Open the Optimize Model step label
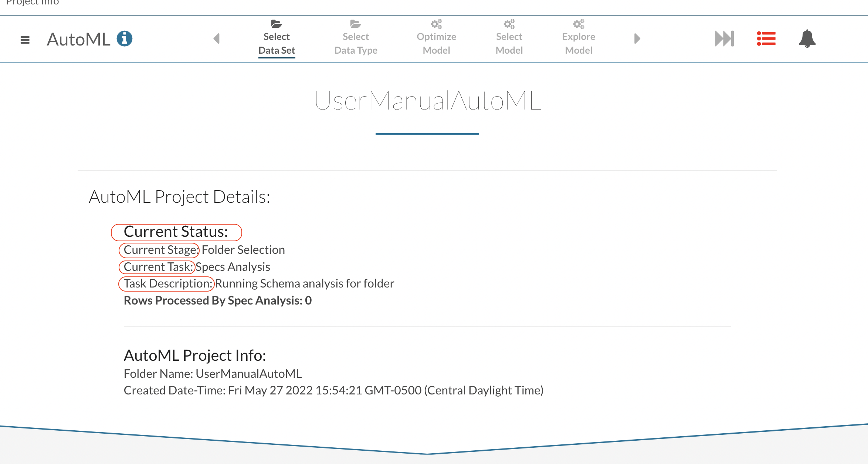Viewport: 868px width, 464px height. (x=436, y=44)
